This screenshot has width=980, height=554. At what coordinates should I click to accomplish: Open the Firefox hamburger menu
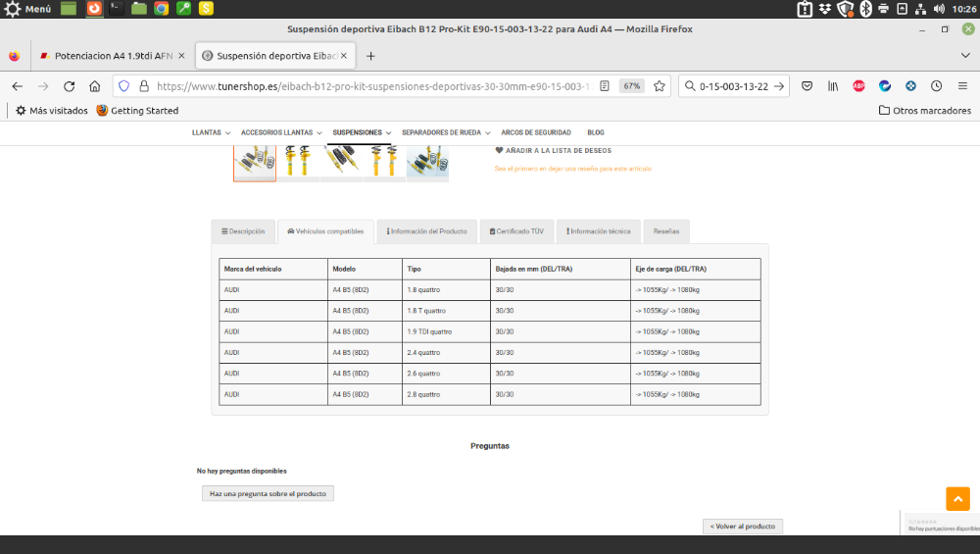pos(962,86)
